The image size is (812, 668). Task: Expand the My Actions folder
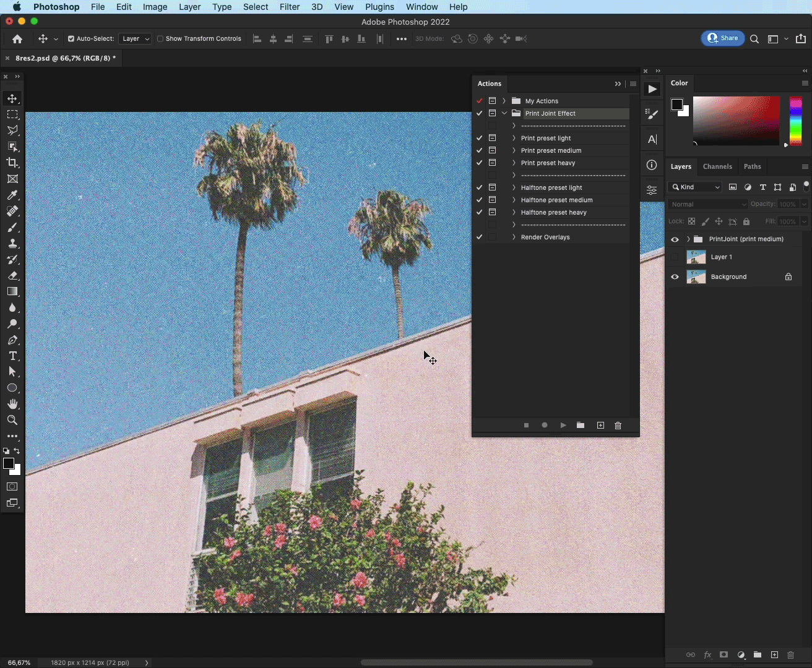[x=504, y=101]
